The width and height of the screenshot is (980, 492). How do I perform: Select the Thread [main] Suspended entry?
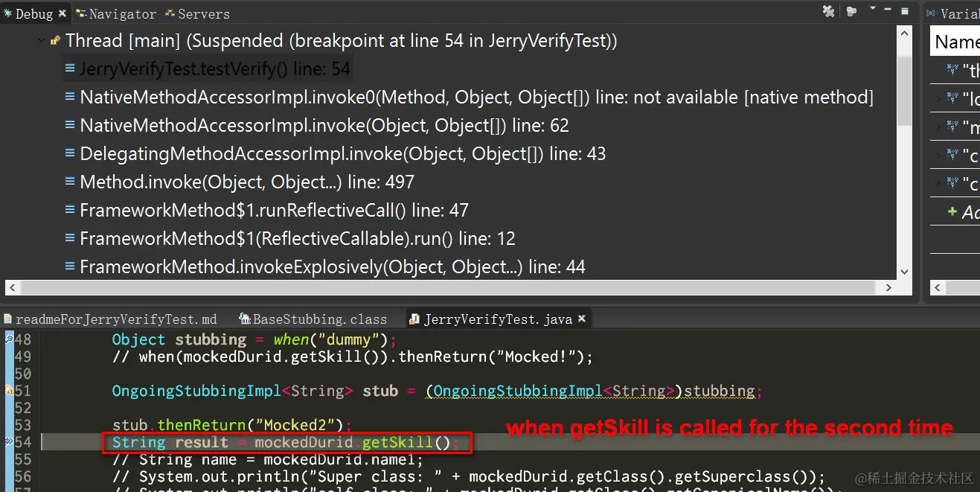point(341,41)
